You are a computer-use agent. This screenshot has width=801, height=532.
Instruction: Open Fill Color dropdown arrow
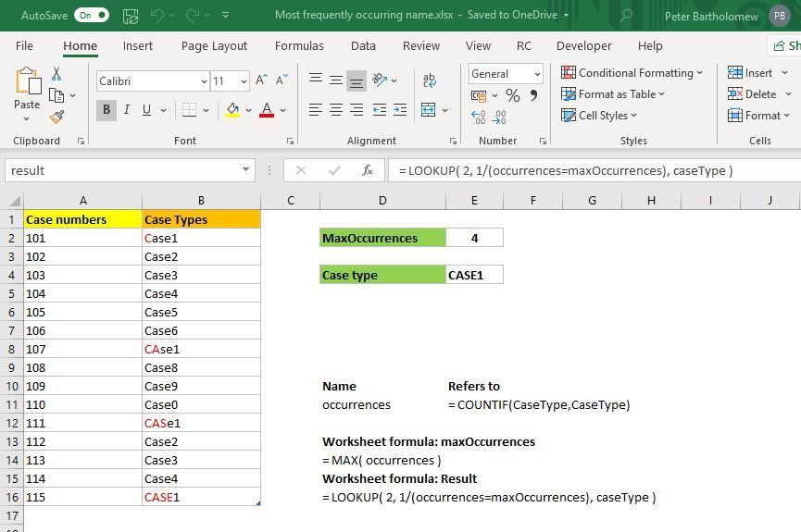(248, 110)
